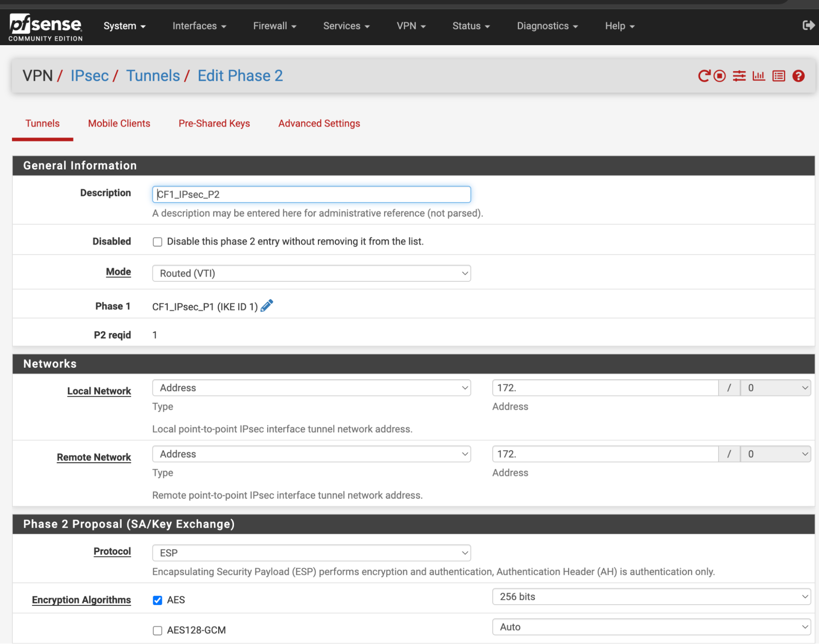Click the graph/chart icon in toolbar
This screenshot has width=819, height=644.
click(x=758, y=75)
